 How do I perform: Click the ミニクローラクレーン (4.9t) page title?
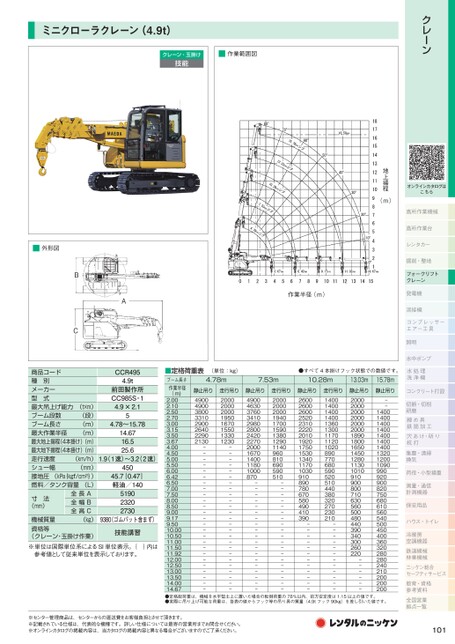pyautogui.click(x=106, y=30)
